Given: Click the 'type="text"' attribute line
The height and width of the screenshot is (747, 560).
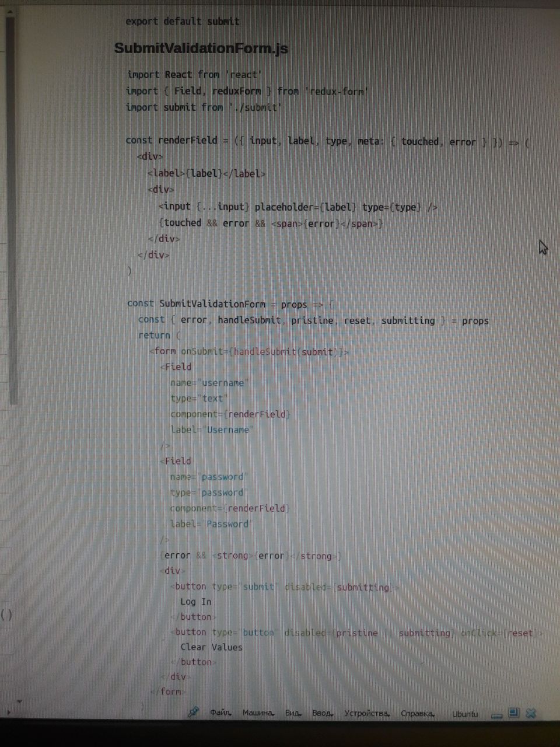Looking at the screenshot, I should pyautogui.click(x=199, y=399).
